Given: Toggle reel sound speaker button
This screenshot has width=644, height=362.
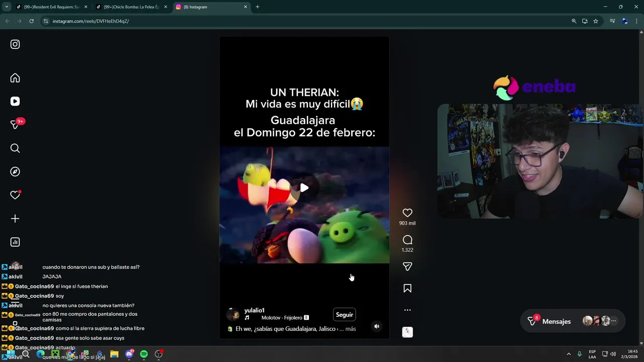Looking at the screenshot, I should [x=377, y=326].
